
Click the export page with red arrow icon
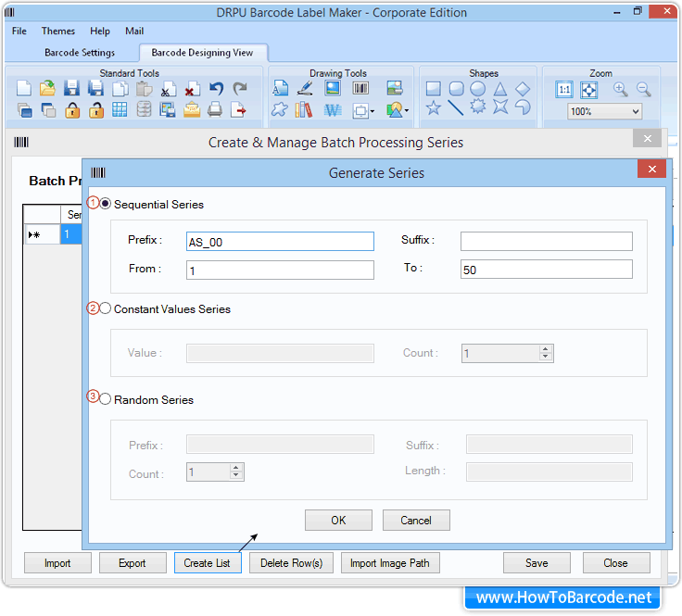(238, 109)
